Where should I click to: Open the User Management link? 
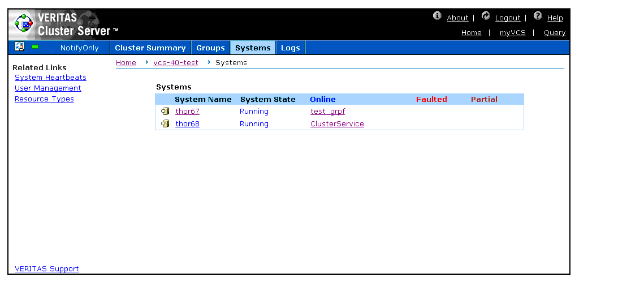(48, 88)
